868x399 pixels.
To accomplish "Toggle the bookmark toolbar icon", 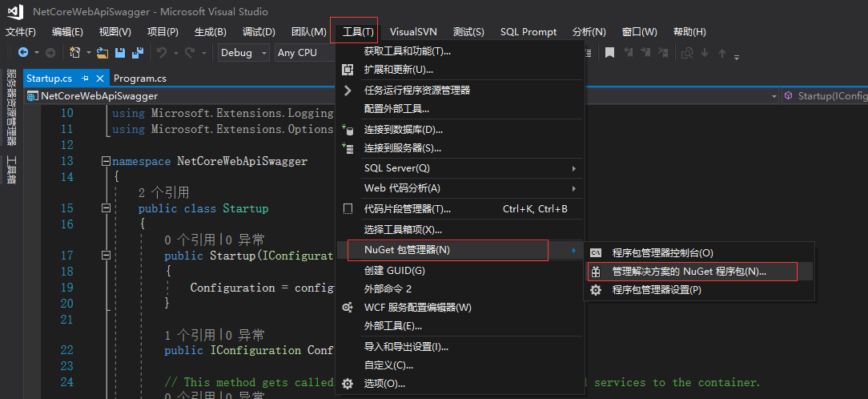I will (x=609, y=53).
